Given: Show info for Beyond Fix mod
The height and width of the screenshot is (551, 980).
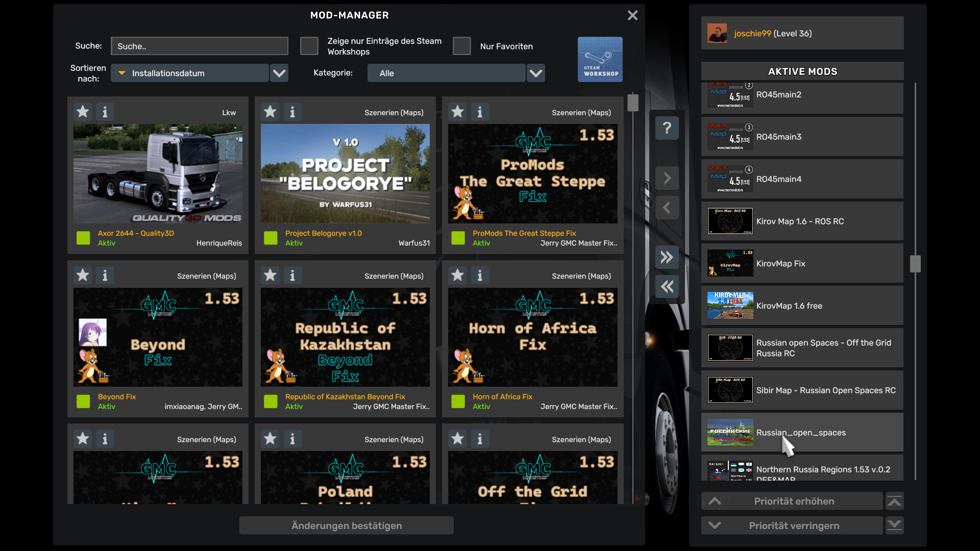Looking at the screenshot, I should pos(105,275).
